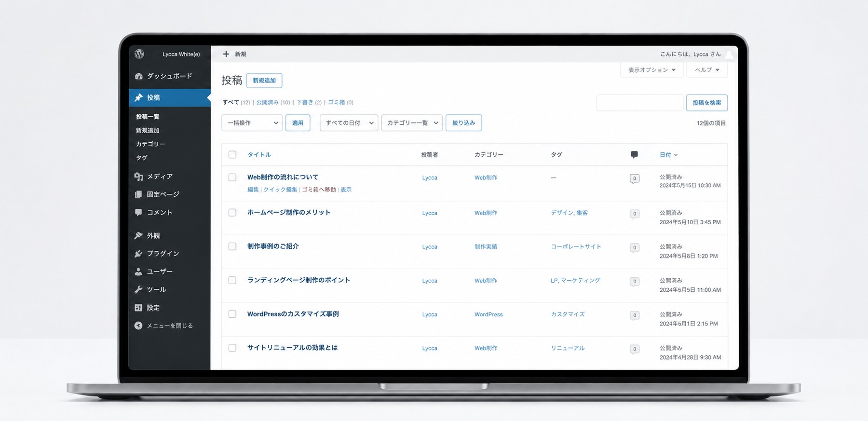This screenshot has width=868, height=421.
Task: Open comment count bubble for 制作事例のご紹介
Action: pos(635,248)
